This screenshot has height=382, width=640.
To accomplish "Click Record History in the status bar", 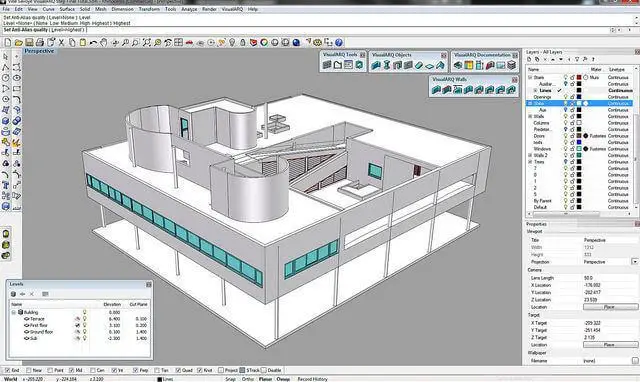I will coord(313,379).
